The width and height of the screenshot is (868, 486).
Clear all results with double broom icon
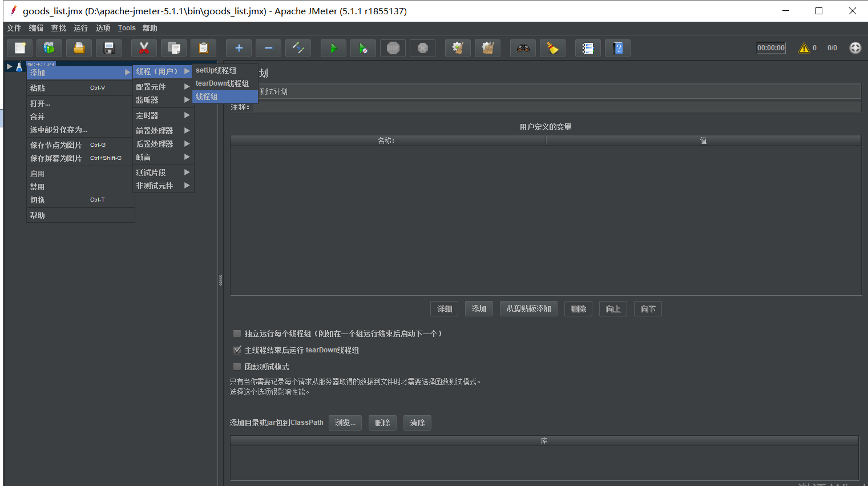[x=488, y=48]
